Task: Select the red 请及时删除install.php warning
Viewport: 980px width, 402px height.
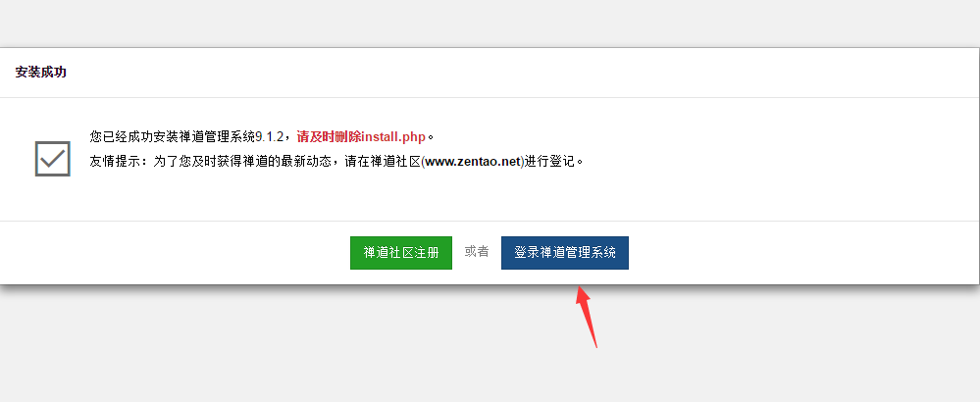Action: pyautogui.click(x=361, y=136)
